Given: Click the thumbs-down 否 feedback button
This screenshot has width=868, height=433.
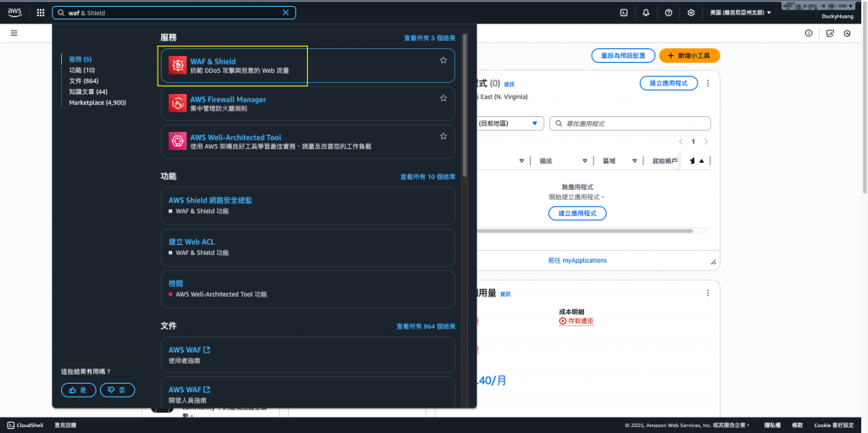Looking at the screenshot, I should pyautogui.click(x=117, y=390).
